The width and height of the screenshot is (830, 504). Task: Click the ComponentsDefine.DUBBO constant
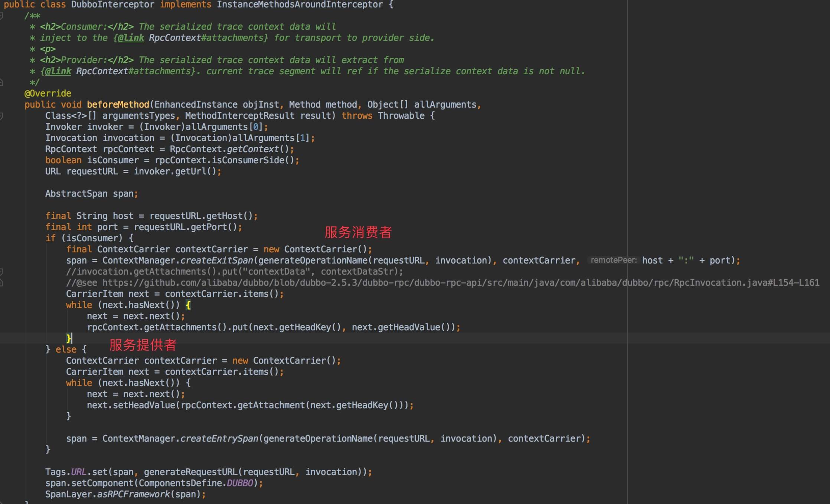coord(240,483)
